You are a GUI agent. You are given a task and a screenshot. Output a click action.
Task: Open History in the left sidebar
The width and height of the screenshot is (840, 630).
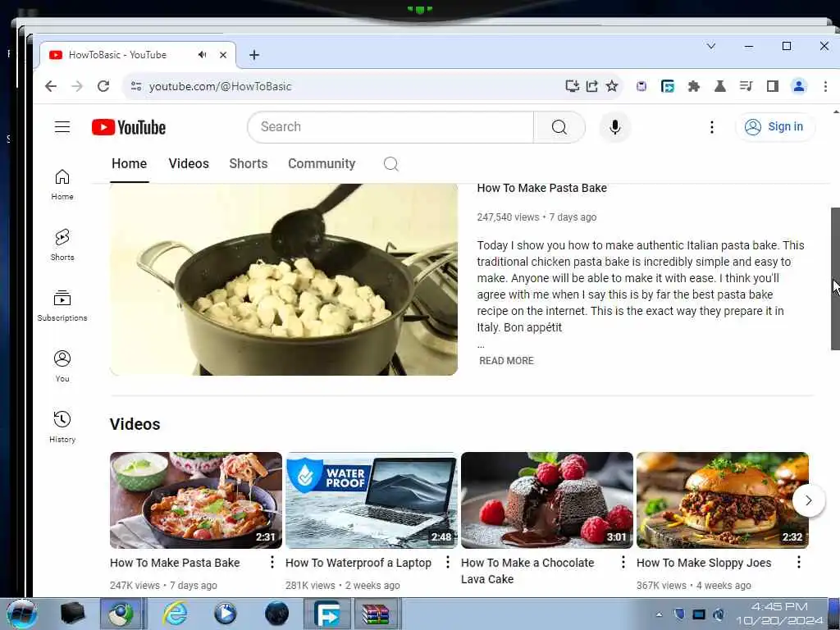[62, 427]
